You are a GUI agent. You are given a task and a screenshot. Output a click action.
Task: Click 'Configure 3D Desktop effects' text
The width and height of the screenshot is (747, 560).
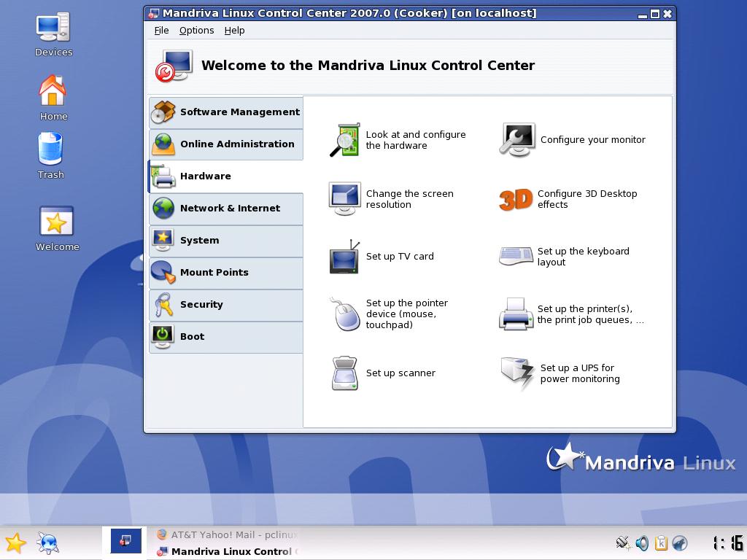[x=587, y=199]
